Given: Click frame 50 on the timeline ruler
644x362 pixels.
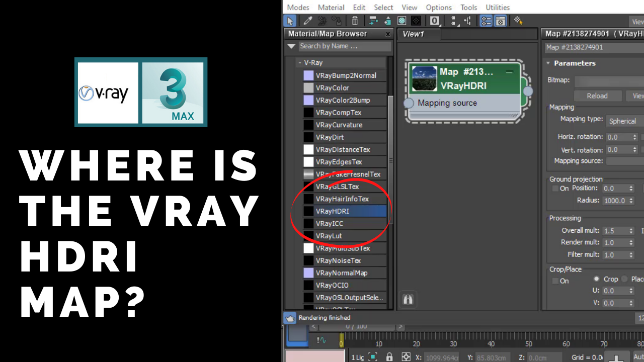Looking at the screenshot, I should (x=528, y=344).
